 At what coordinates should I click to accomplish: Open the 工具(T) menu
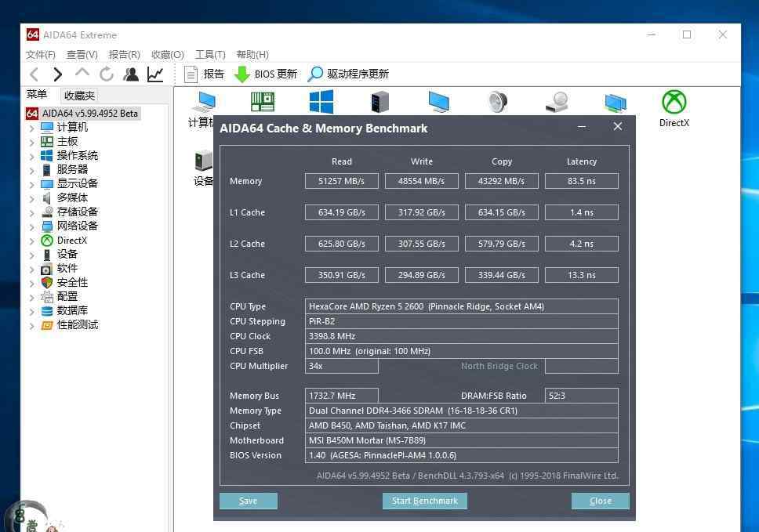coord(210,55)
